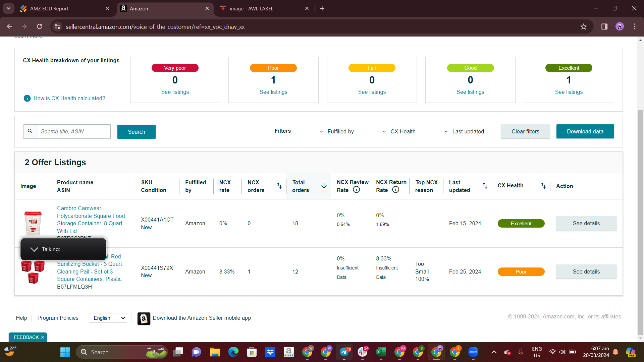Show NCX Return Rate info tooltip

coord(396,190)
